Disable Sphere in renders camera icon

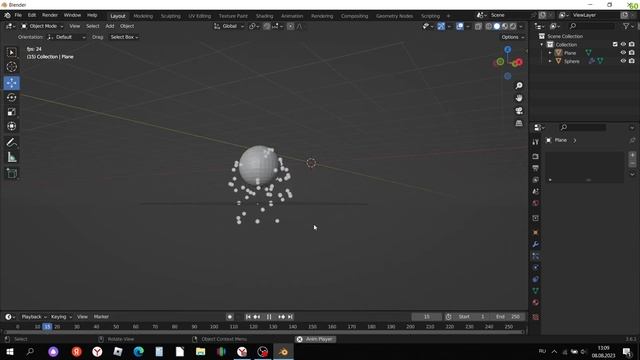tap(631, 61)
